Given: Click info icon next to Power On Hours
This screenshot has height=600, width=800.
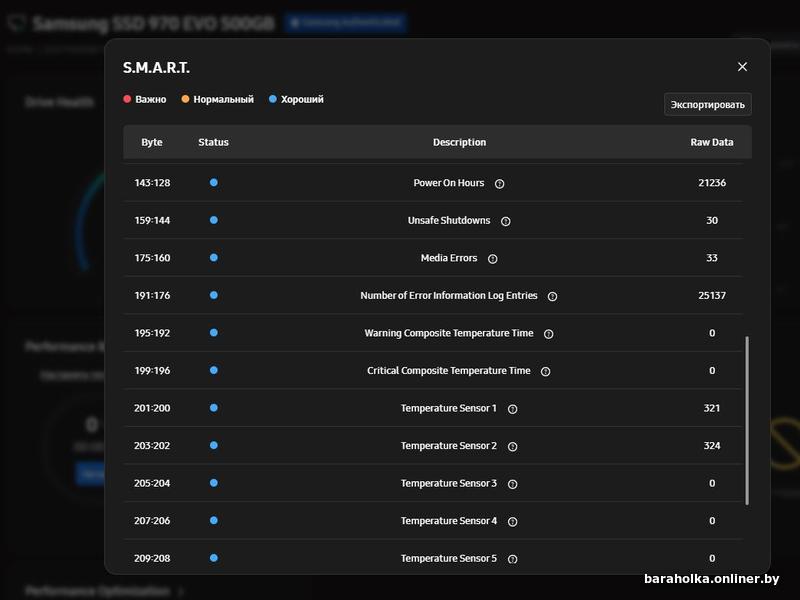Looking at the screenshot, I should (499, 184).
